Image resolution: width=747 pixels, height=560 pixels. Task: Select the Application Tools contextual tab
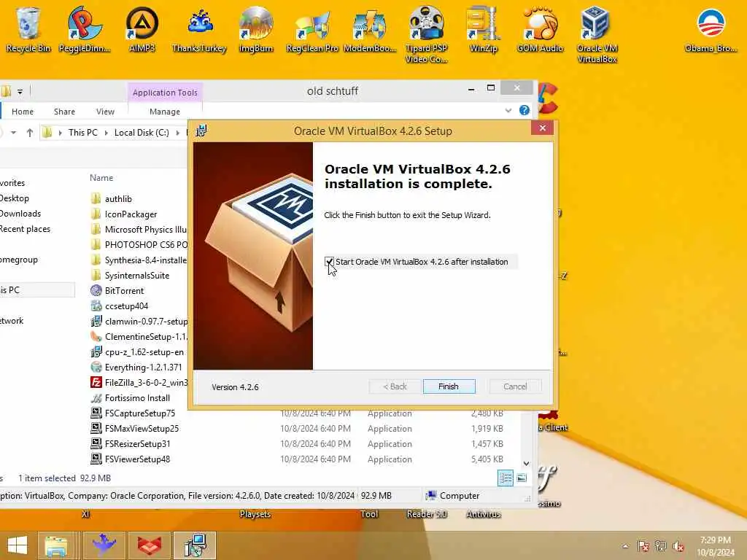[x=165, y=93]
